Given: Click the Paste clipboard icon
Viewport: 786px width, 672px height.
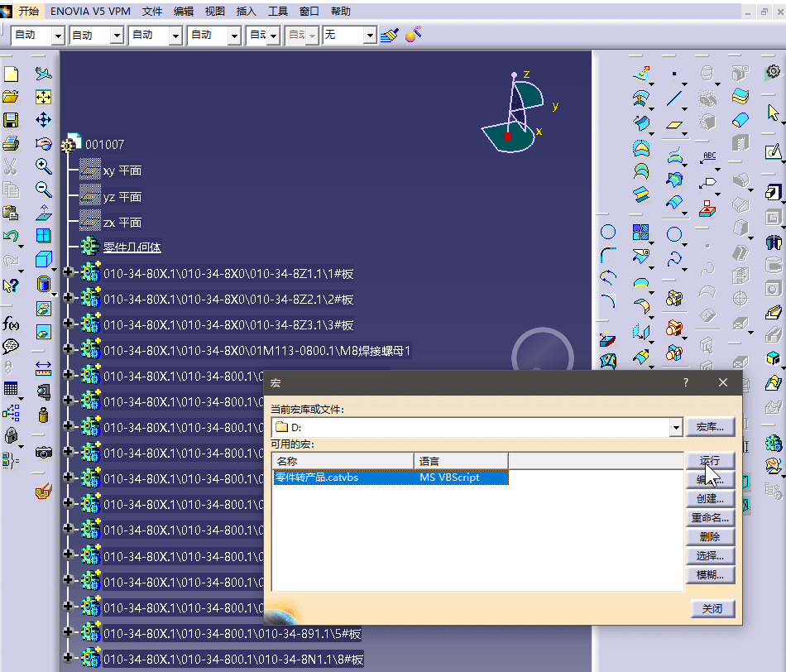Looking at the screenshot, I should coord(11,214).
